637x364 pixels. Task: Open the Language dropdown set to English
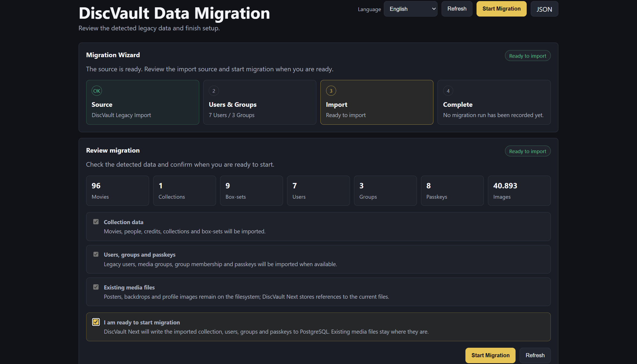coord(410,9)
